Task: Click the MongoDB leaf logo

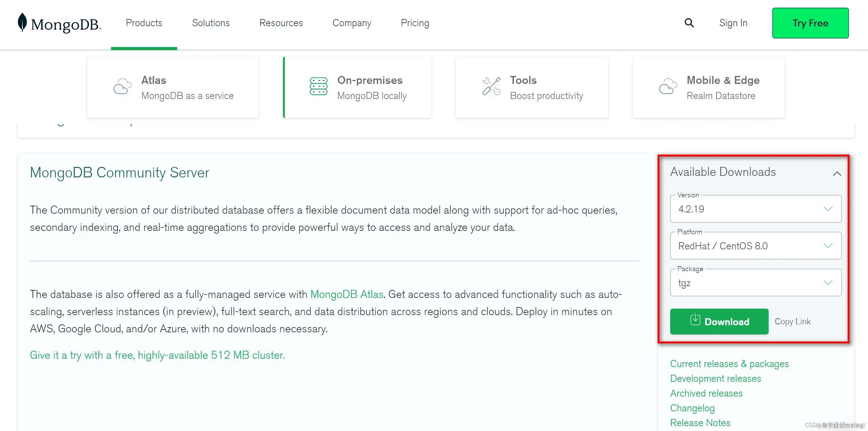Action: tap(22, 22)
